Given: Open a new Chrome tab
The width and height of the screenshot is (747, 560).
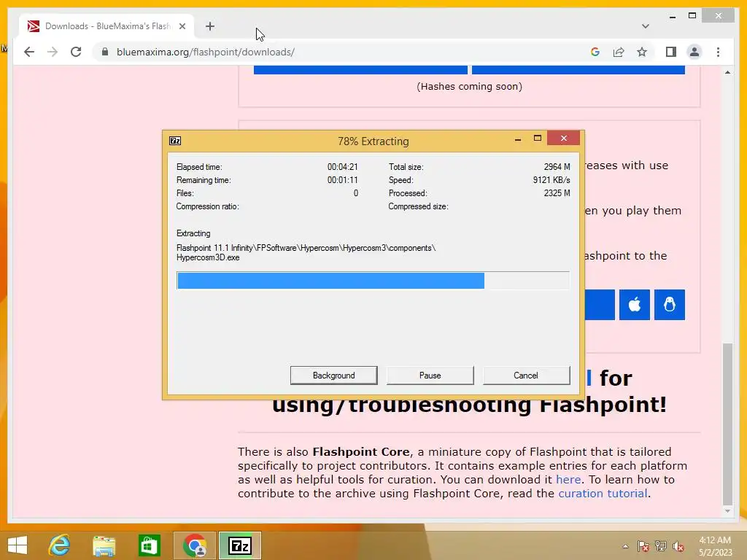Looking at the screenshot, I should pos(210,26).
